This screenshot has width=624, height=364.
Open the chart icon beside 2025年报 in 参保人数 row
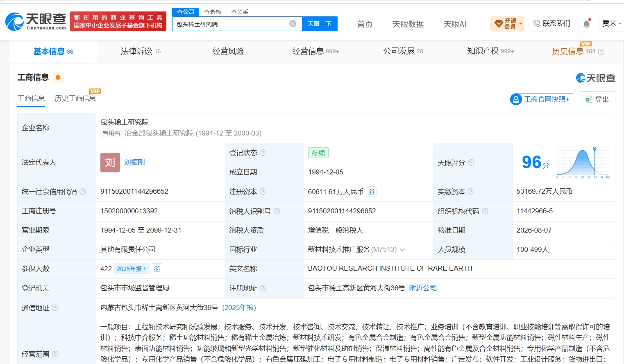[157, 269]
